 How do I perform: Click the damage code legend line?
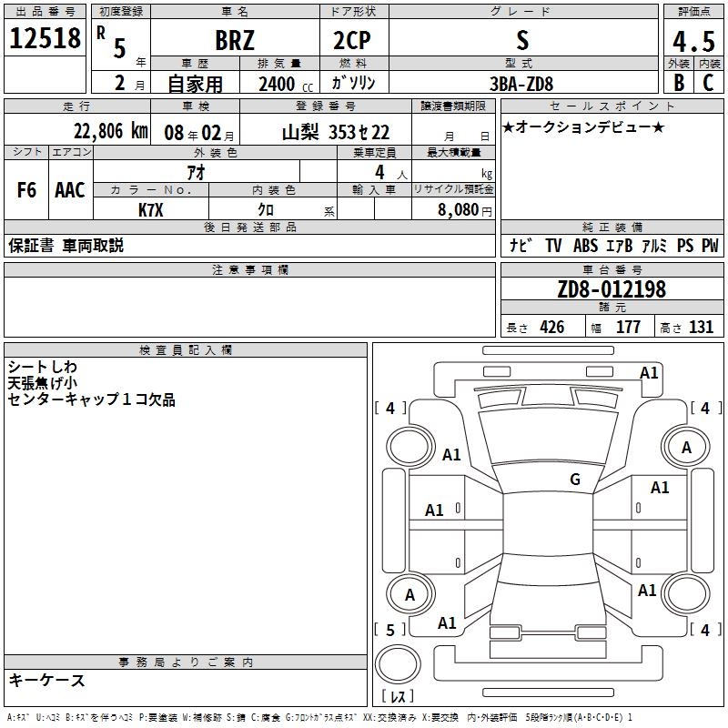click(x=319, y=717)
